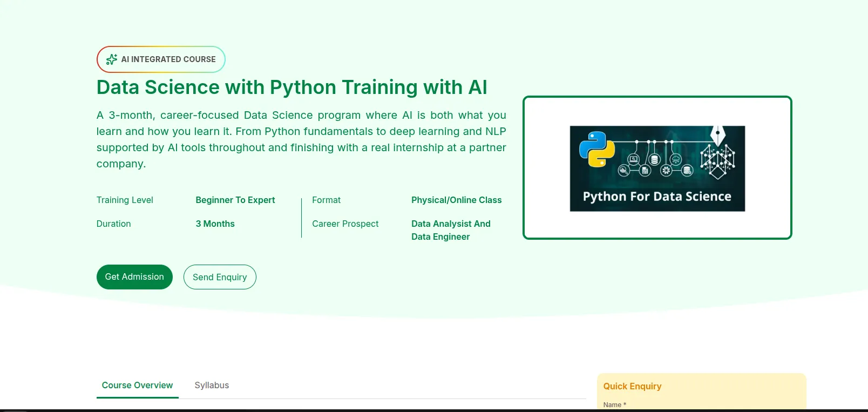868x412 pixels.
Task: Click the Data Science with Python heading
Action: coord(291,87)
